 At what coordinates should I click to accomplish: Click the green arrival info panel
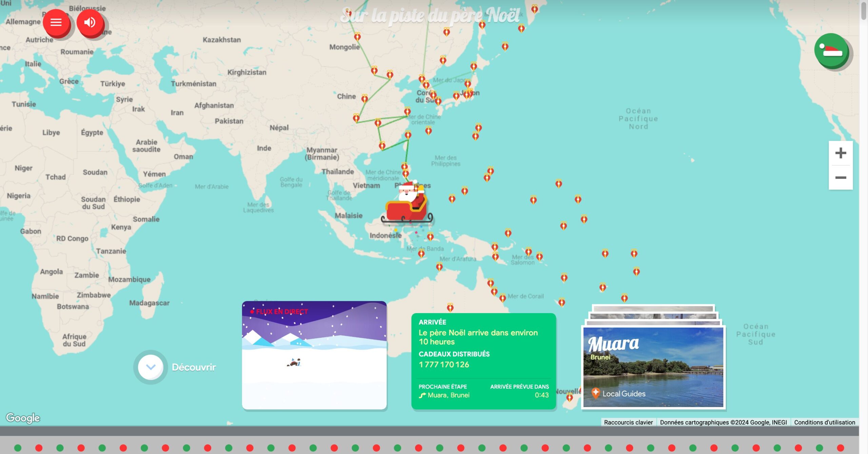[484, 361]
